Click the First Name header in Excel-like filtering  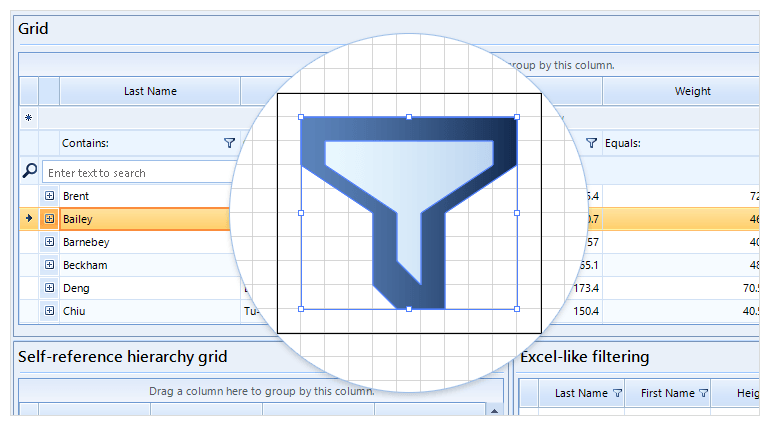pyautogui.click(x=668, y=393)
